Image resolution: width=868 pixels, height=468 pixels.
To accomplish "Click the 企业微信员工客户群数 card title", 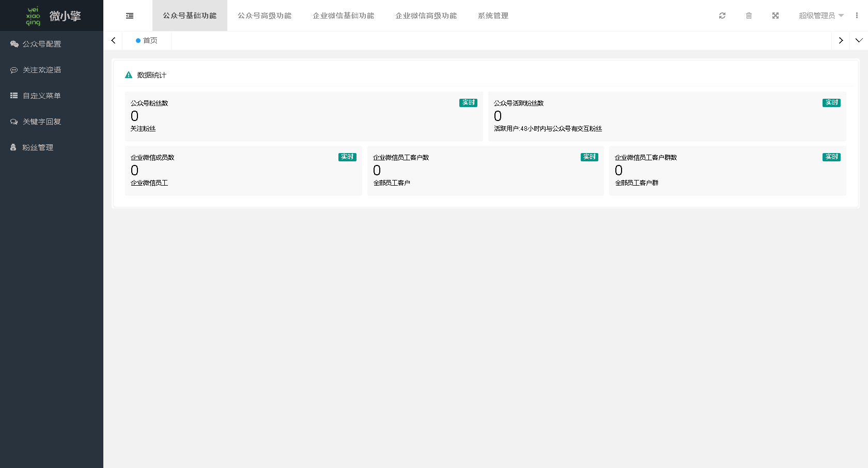I will point(646,158).
